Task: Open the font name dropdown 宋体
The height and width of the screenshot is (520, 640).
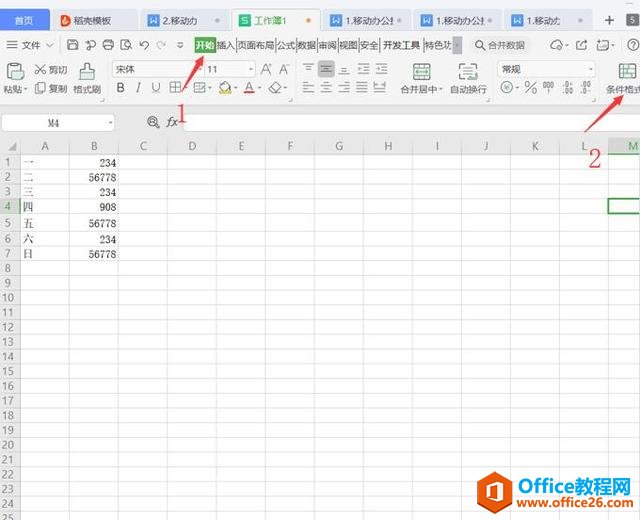Action: pyautogui.click(x=200, y=69)
